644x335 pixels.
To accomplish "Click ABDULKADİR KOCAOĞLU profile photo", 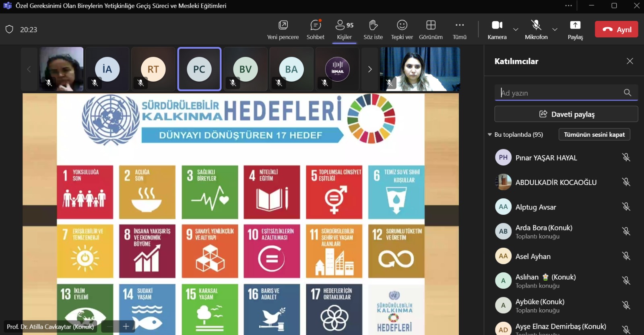I will 503,182.
